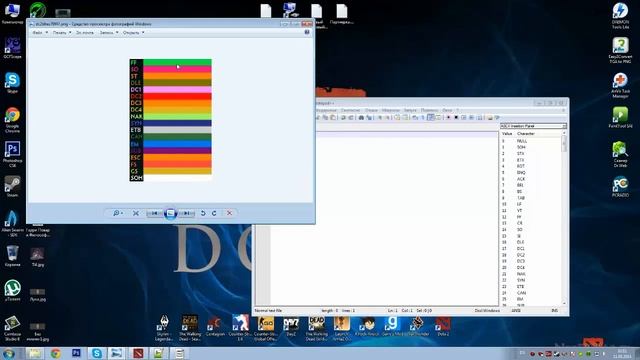Image resolution: width=640 pixels, height=360 pixels.
Task: Open DAEMON Tools Lite desktop icon
Action: click(x=620, y=16)
